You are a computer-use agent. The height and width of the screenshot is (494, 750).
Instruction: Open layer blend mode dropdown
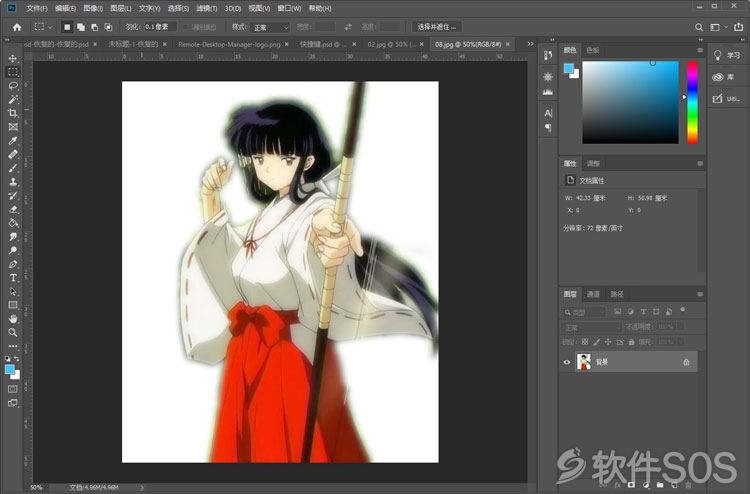coord(591,328)
